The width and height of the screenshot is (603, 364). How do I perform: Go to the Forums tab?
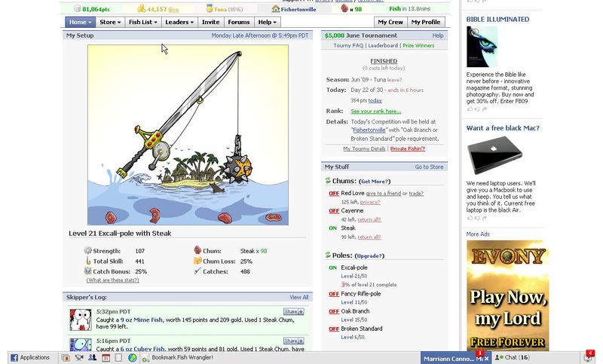click(239, 22)
